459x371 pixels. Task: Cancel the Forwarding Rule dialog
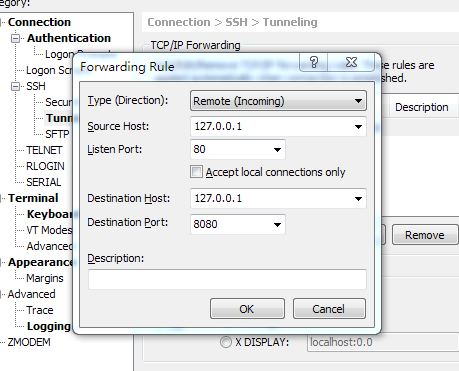coord(329,309)
